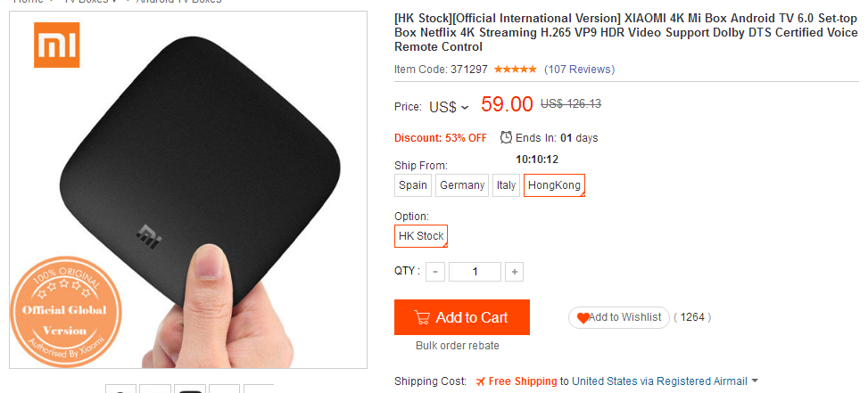The width and height of the screenshot is (868, 393).
Task: Add item to Wishlist via heart button
Action: [x=619, y=317]
